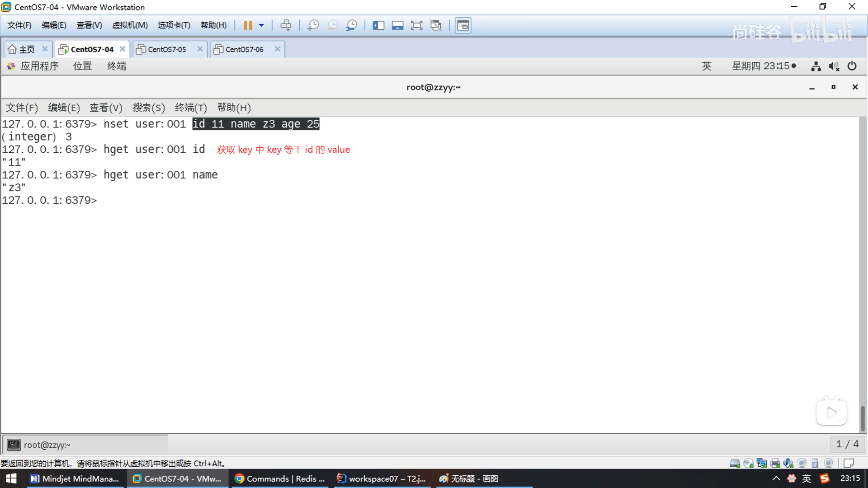Toggle Unity mode icon
Viewport: 868px width, 488px height.
(436, 25)
